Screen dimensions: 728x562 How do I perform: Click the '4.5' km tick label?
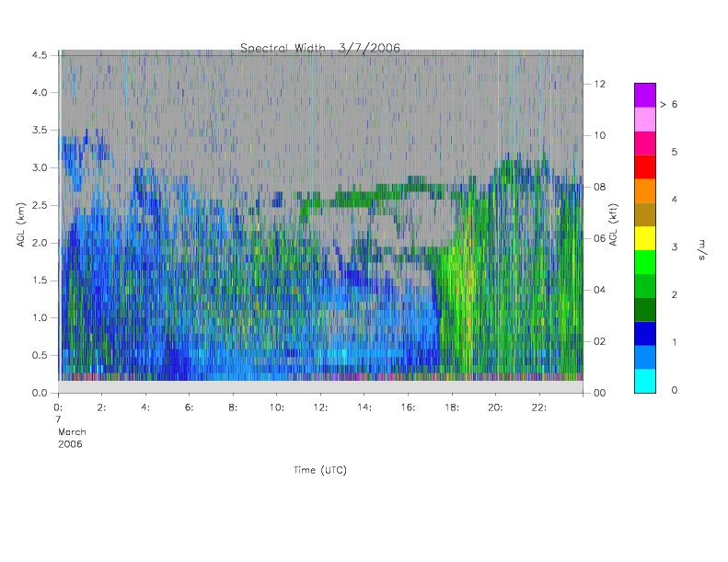click(40, 55)
